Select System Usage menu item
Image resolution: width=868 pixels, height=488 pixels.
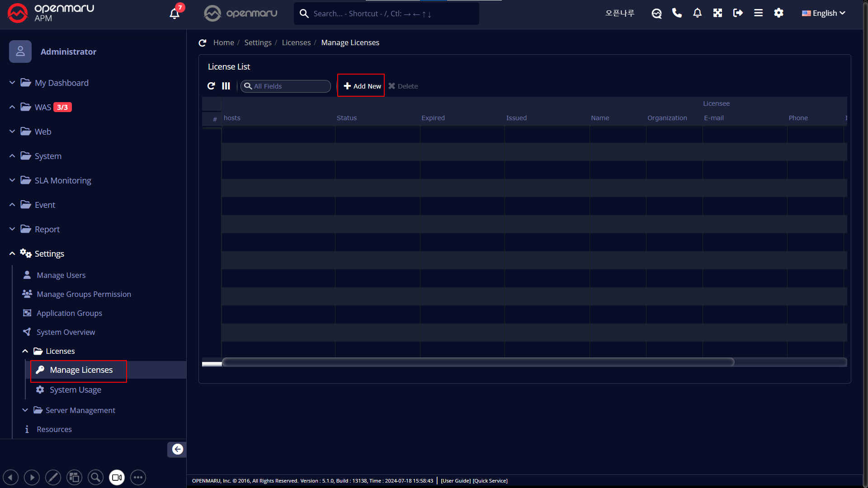click(75, 389)
